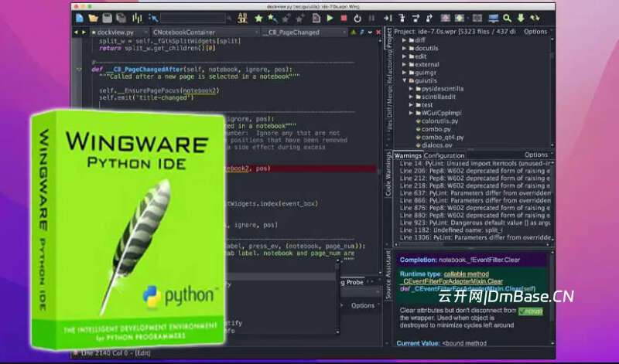Viewport: 619px width, 364px height.
Task: Click the Project tree vertical scrollbar
Action: point(552,93)
